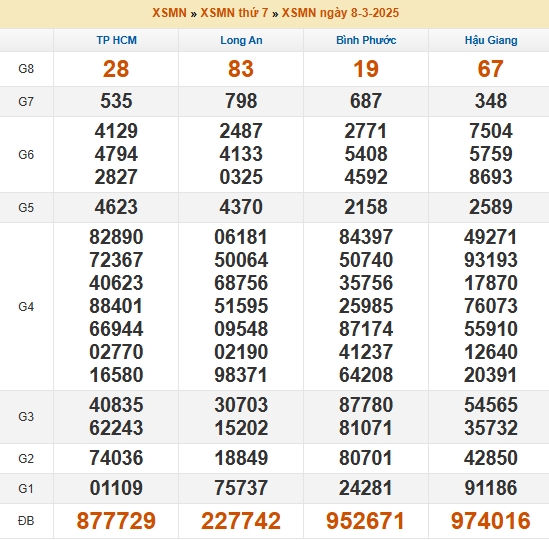Click G6 number 4592
Viewport: 549px width, 540px height.
pyautogui.click(x=366, y=177)
